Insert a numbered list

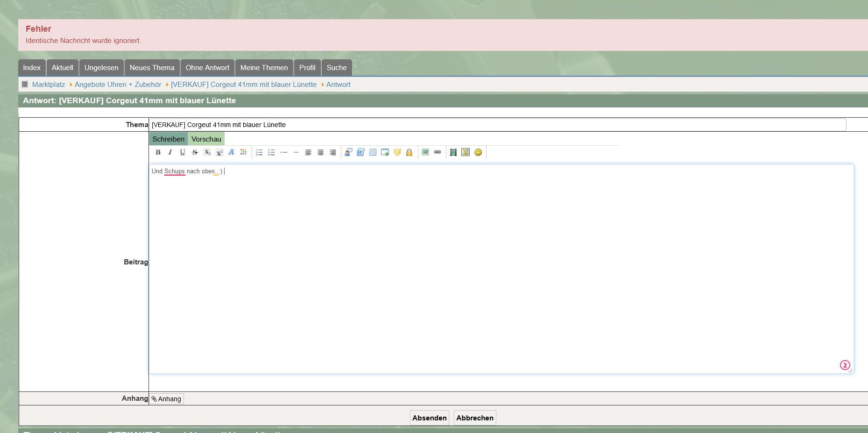point(271,152)
